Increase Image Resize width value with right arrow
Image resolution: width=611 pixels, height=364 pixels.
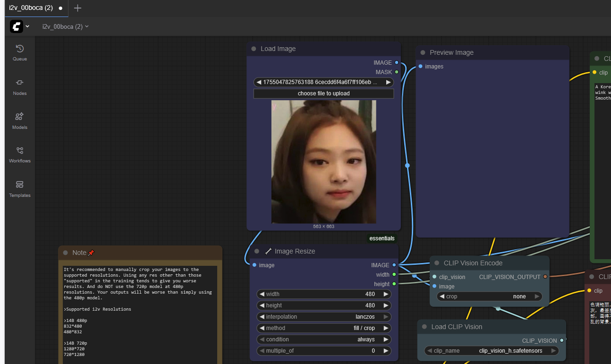386,294
